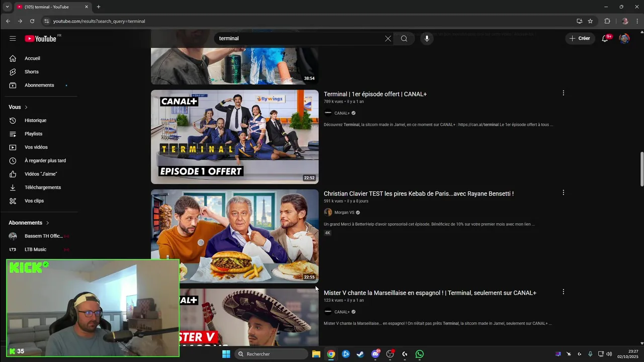The height and width of the screenshot is (362, 644).
Task: Open the YouTube guide hamburger menu
Action: point(13,39)
